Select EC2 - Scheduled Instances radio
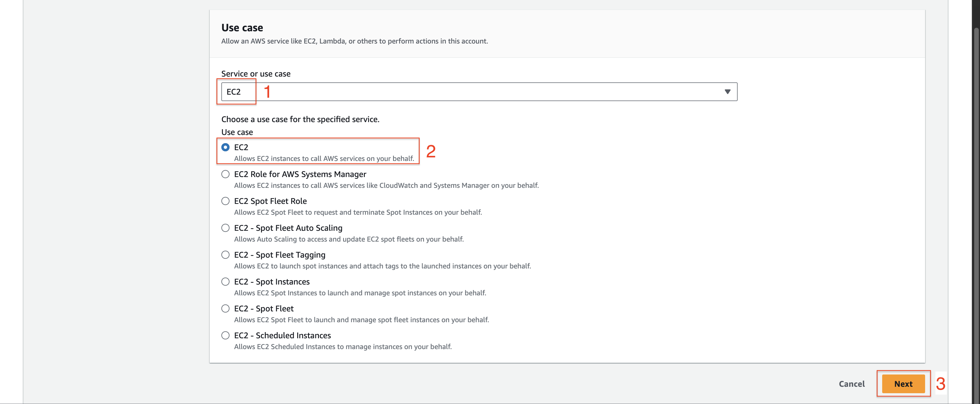Image resolution: width=980 pixels, height=404 pixels. [x=225, y=336]
